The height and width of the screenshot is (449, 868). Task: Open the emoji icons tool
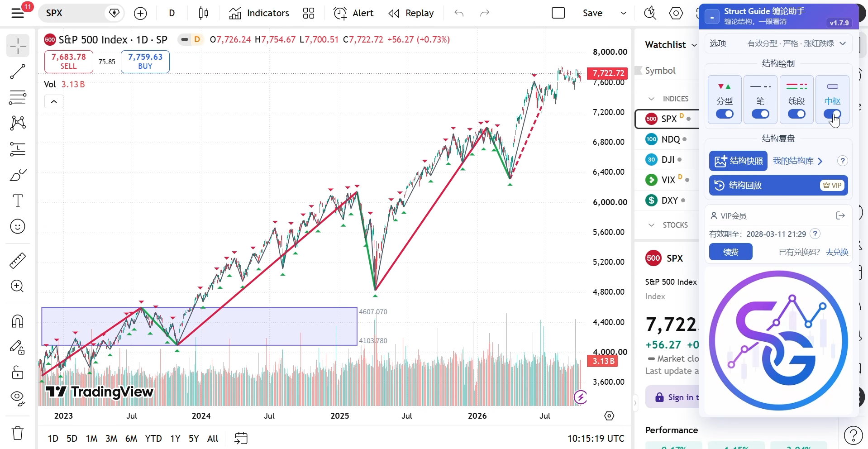coord(18,226)
